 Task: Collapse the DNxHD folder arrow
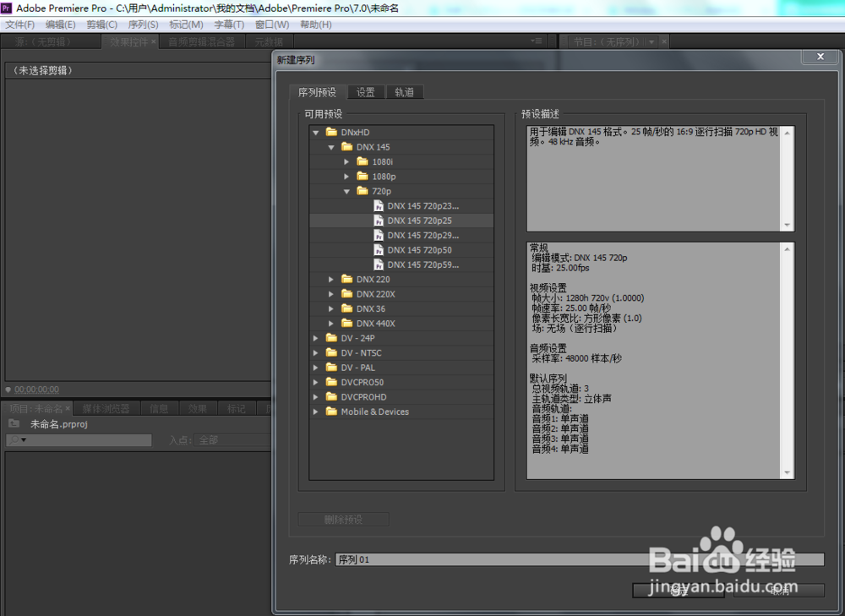coord(316,133)
